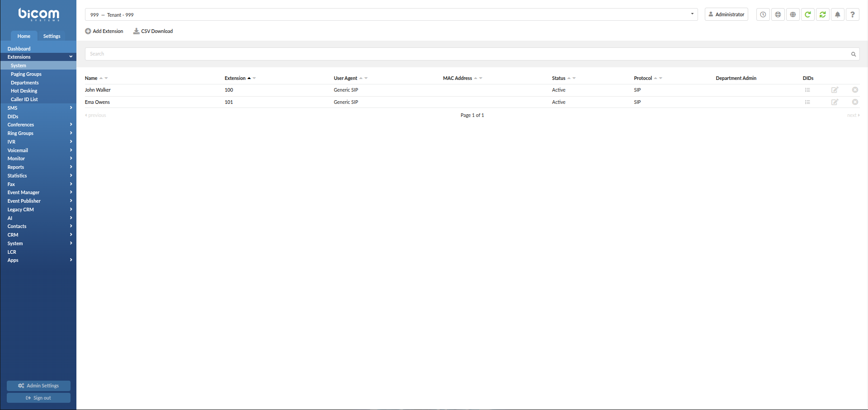Switch to the Settings tab
The width and height of the screenshot is (868, 410).
coord(52,36)
